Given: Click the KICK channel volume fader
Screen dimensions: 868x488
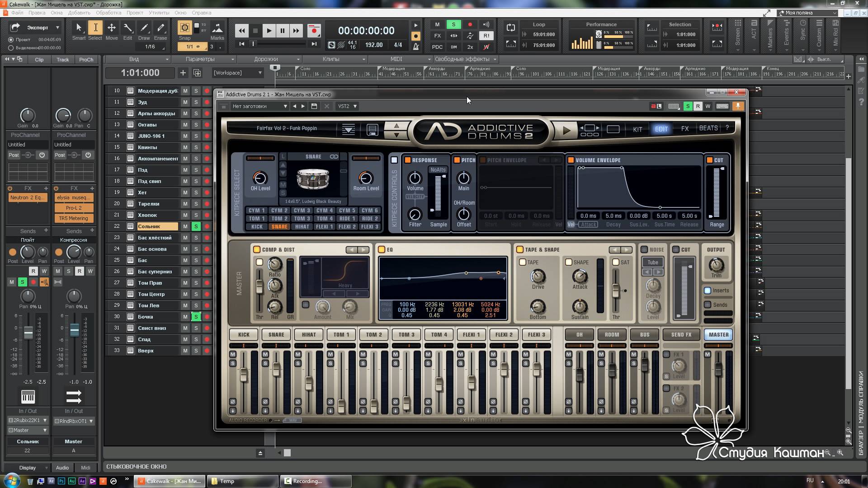Looking at the screenshot, I should click(244, 374).
